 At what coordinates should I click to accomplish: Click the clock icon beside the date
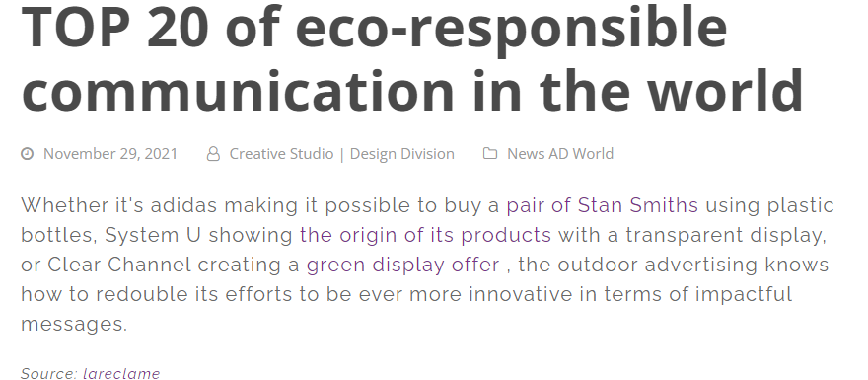click(28, 153)
